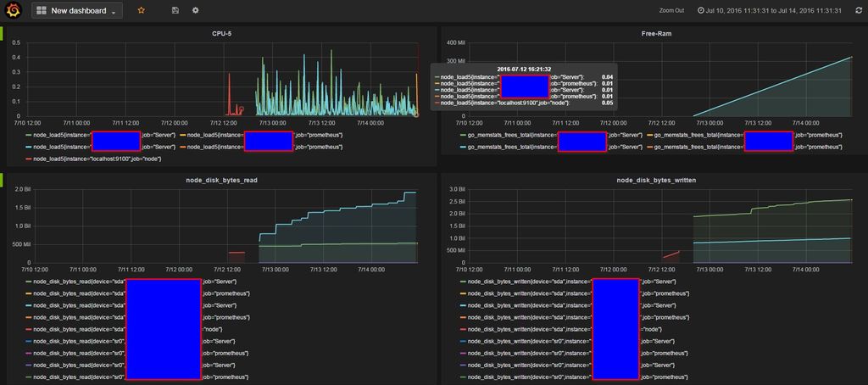Select green node_disk_bytes_written sda Server legend entry

coord(567,281)
